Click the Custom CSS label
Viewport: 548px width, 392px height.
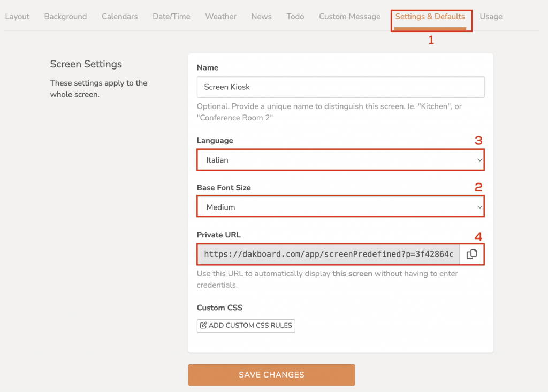click(219, 308)
